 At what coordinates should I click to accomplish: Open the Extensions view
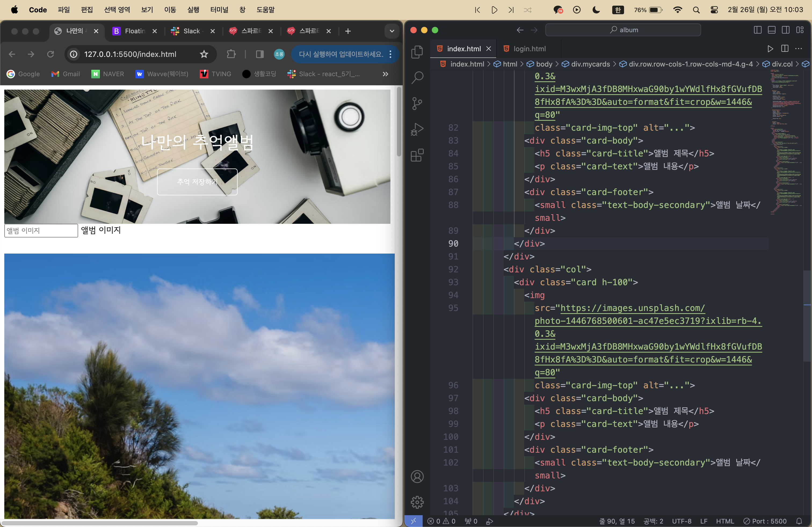417,155
